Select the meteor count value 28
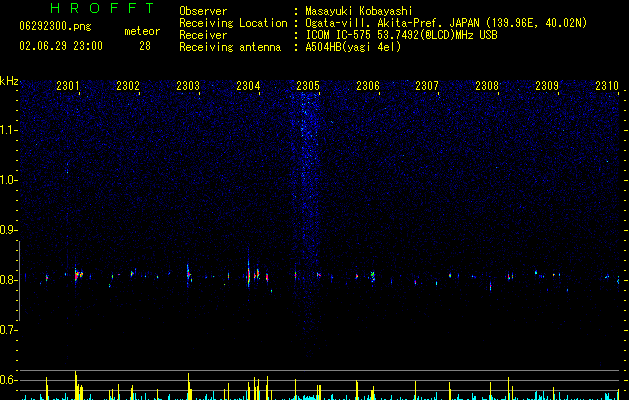The height and width of the screenshot is (400, 629). [x=145, y=46]
